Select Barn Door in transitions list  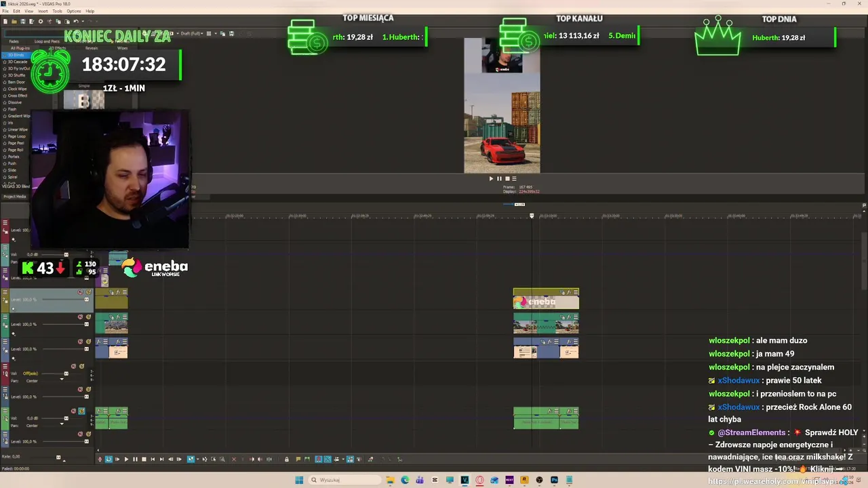[x=16, y=82]
